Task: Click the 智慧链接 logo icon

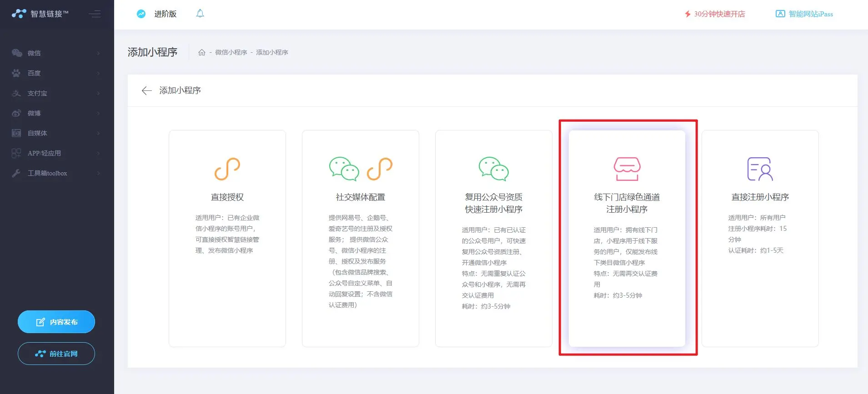Action: (x=19, y=14)
